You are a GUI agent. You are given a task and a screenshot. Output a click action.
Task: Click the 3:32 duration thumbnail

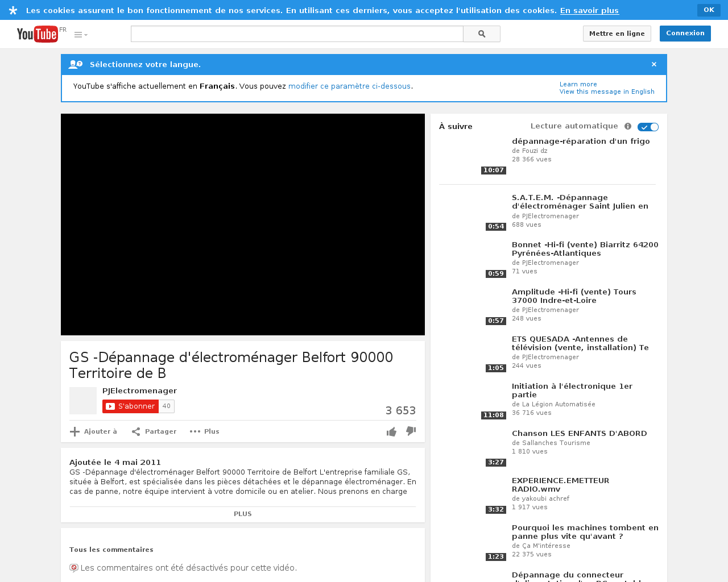(473, 496)
